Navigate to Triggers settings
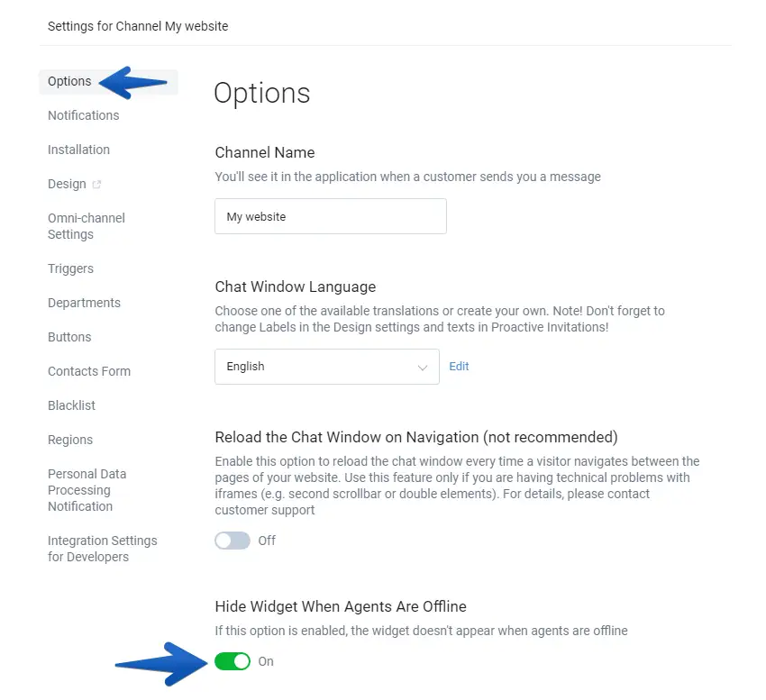766x700 pixels. 70,268
